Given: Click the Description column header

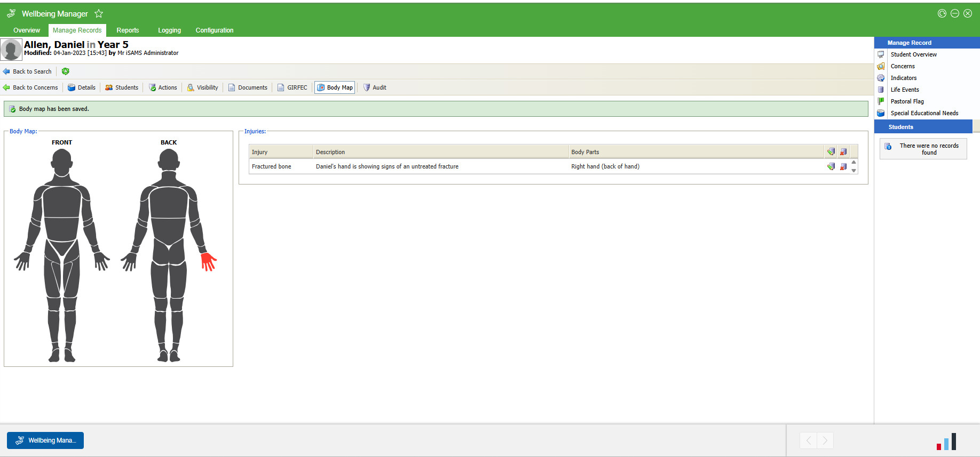Looking at the screenshot, I should pos(441,152).
